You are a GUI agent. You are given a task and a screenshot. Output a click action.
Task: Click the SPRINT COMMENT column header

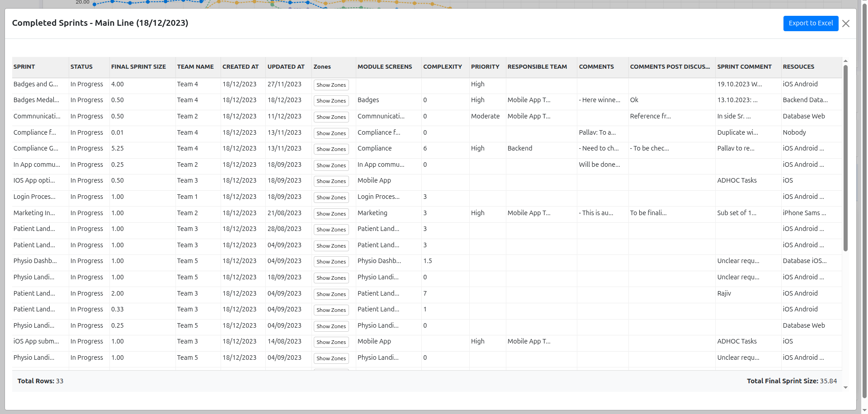[x=744, y=67]
